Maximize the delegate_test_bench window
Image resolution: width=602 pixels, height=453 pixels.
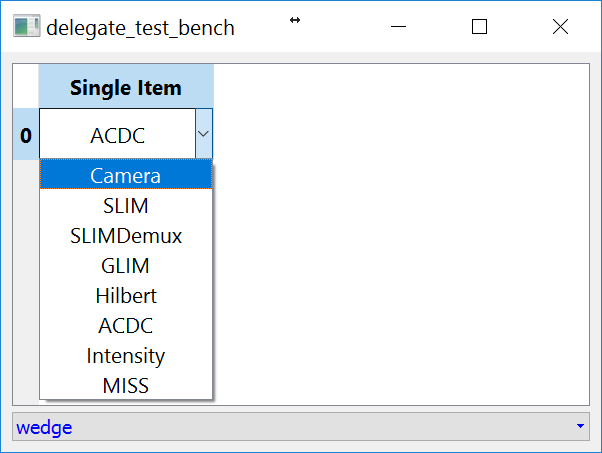coord(479,27)
